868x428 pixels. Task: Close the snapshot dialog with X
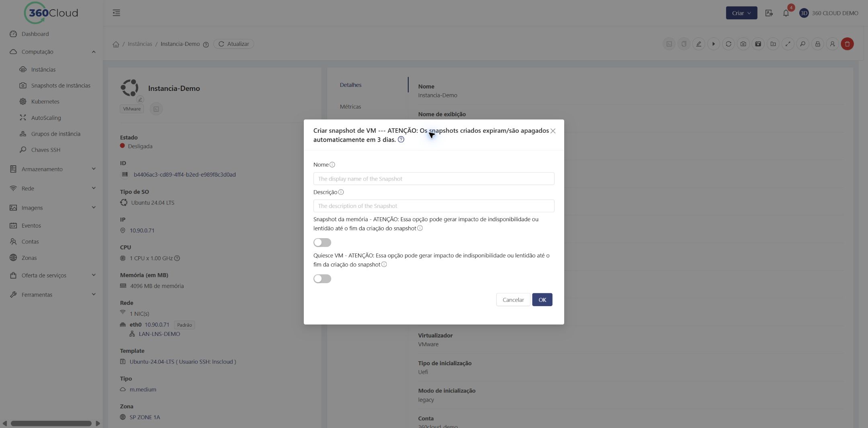coord(553,131)
